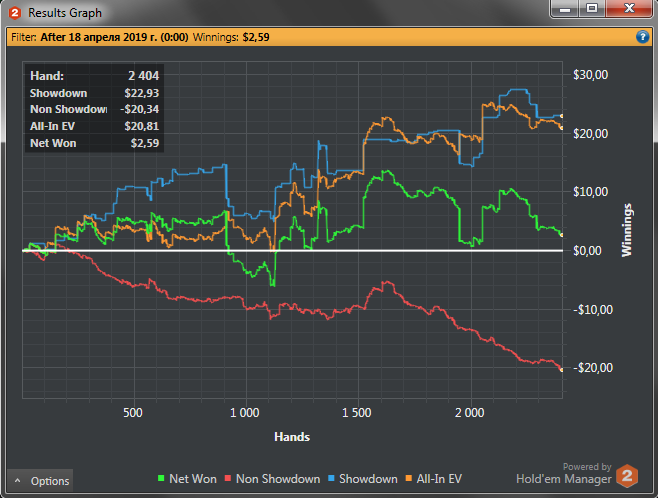This screenshot has height=498, width=658.
Task: Click the Hold'em Manager 2 title bar icon
Action: point(15,13)
